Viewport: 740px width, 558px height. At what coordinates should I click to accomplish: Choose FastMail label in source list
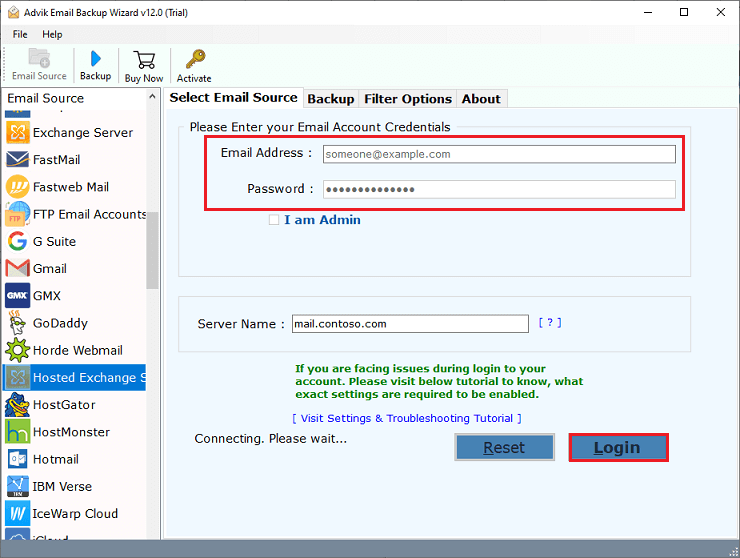pyautogui.click(x=57, y=160)
